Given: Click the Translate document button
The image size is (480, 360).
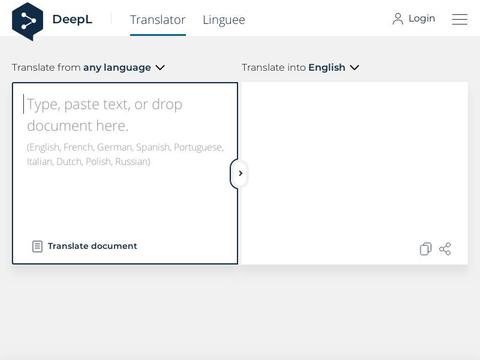Looking at the screenshot, I should click(x=84, y=246).
